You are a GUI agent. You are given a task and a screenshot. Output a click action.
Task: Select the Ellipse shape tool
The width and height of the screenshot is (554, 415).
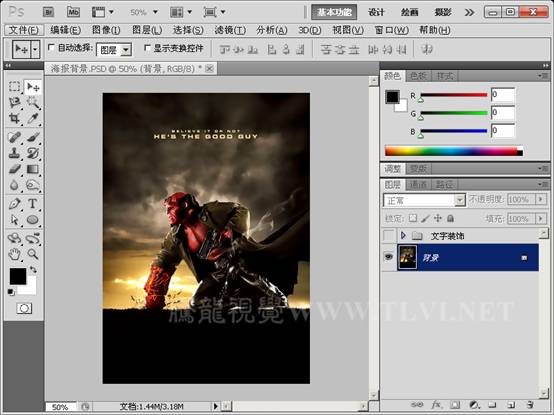click(33, 220)
